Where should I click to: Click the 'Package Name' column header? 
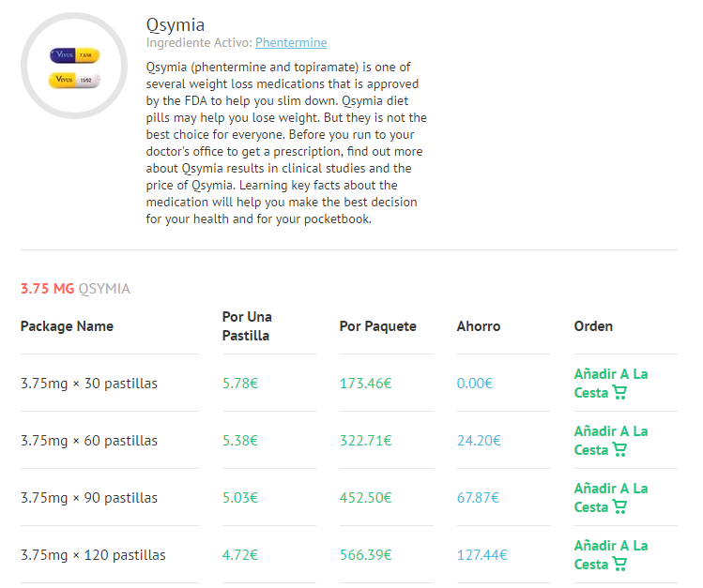click(x=67, y=326)
